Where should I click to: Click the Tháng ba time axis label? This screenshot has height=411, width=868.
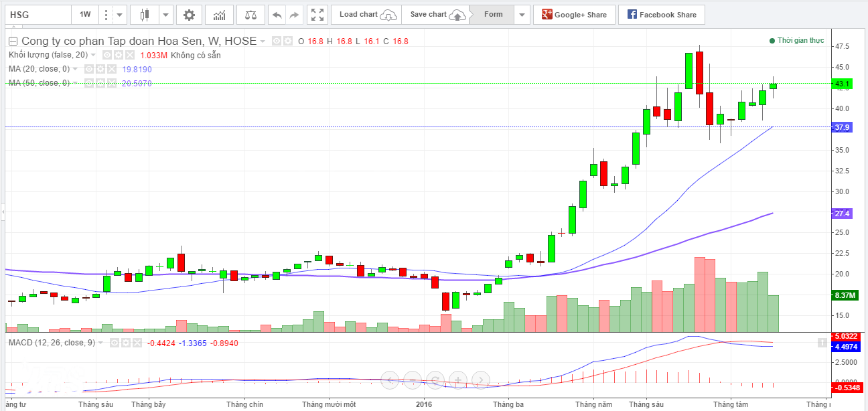tap(508, 404)
